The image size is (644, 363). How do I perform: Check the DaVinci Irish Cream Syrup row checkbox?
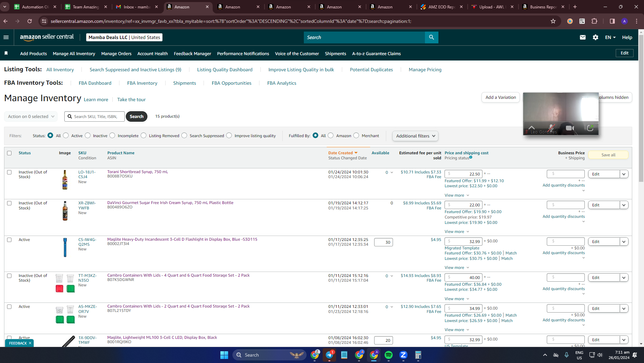pyautogui.click(x=9, y=203)
